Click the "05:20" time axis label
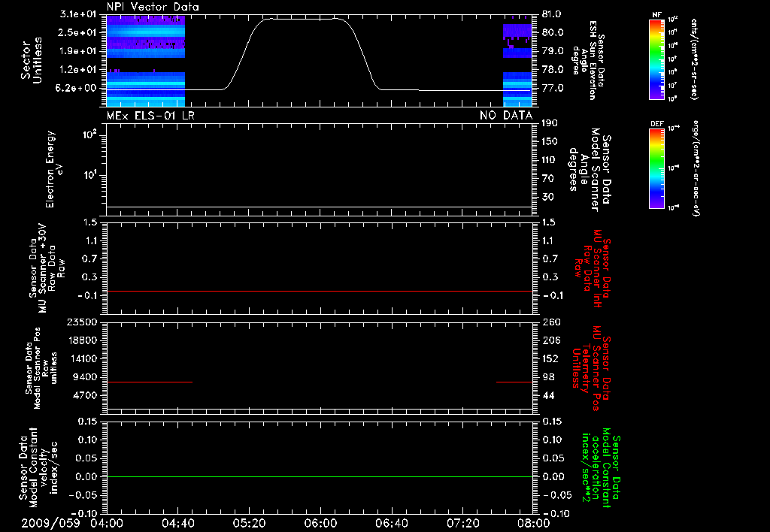This screenshot has height=532, width=770. coord(249,523)
